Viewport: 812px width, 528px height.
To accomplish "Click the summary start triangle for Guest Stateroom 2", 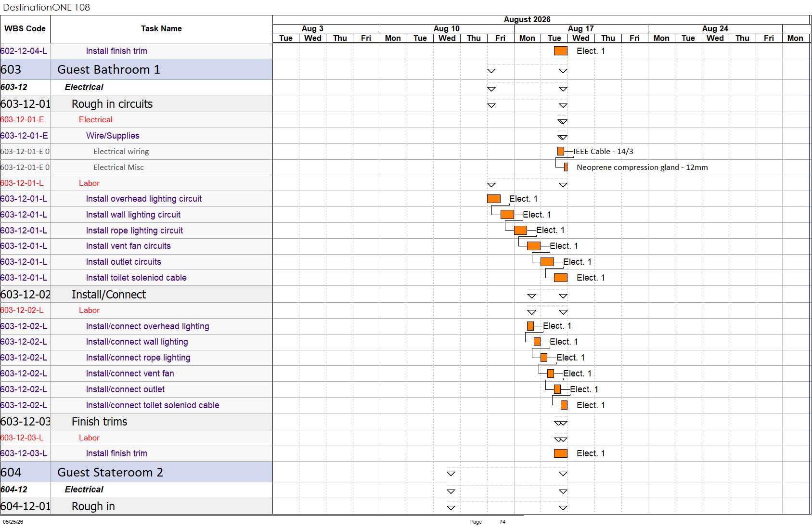I will 451,474.
